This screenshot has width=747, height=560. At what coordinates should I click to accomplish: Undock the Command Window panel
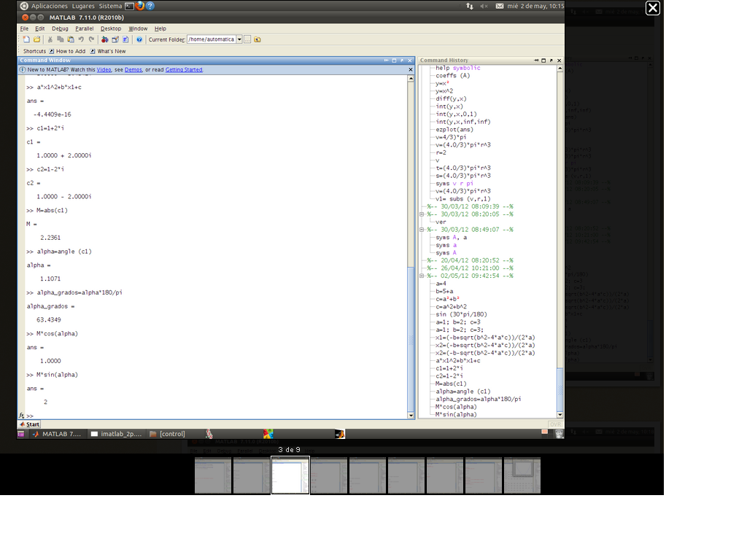tap(402, 61)
